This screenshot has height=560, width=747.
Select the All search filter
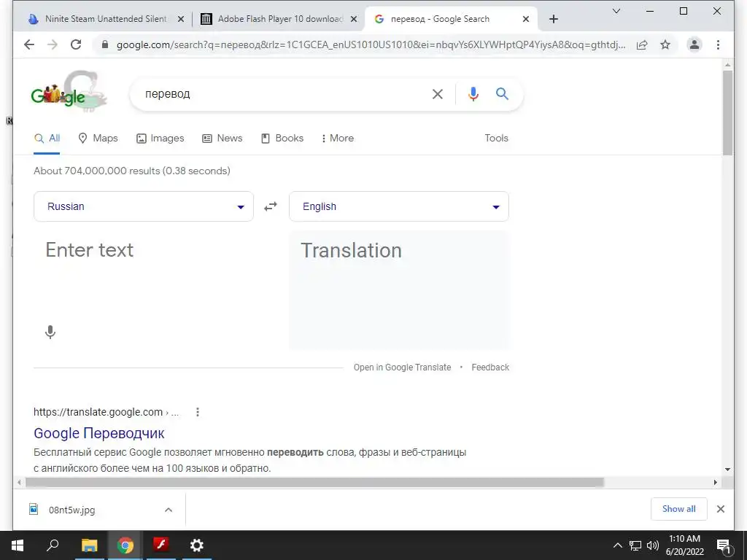pyautogui.click(x=47, y=138)
